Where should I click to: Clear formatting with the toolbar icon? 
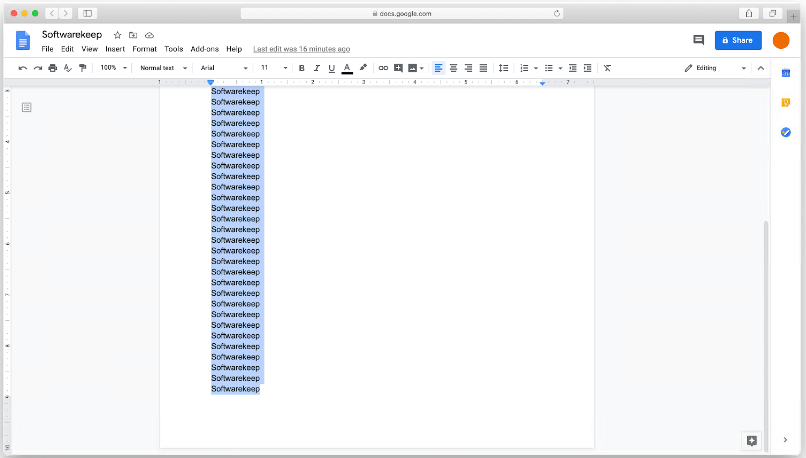(607, 68)
